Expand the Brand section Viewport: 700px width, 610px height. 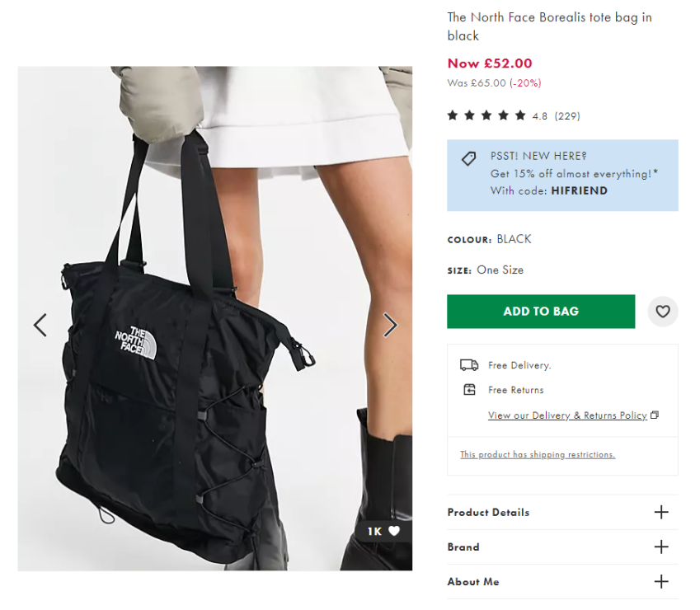tap(562, 547)
